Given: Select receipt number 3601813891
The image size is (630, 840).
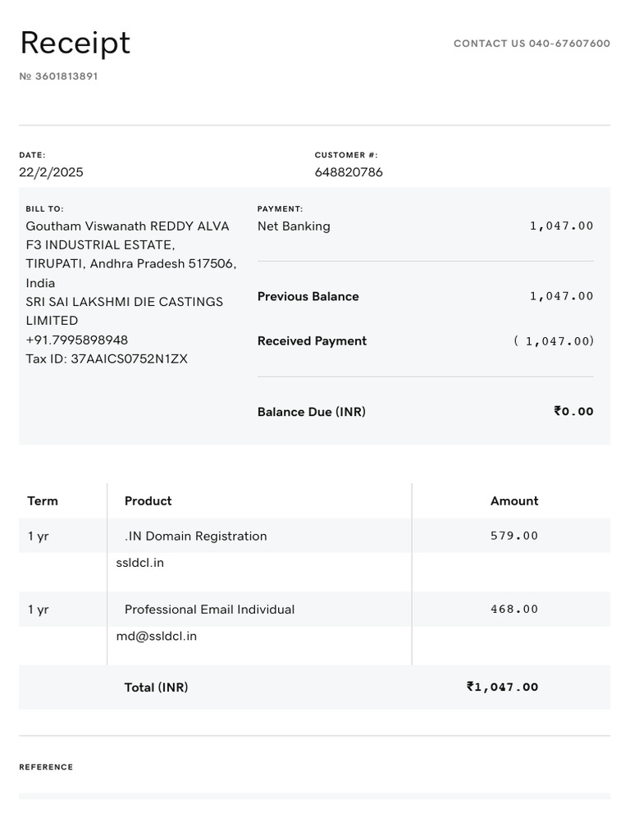Looking at the screenshot, I should (x=66, y=76).
